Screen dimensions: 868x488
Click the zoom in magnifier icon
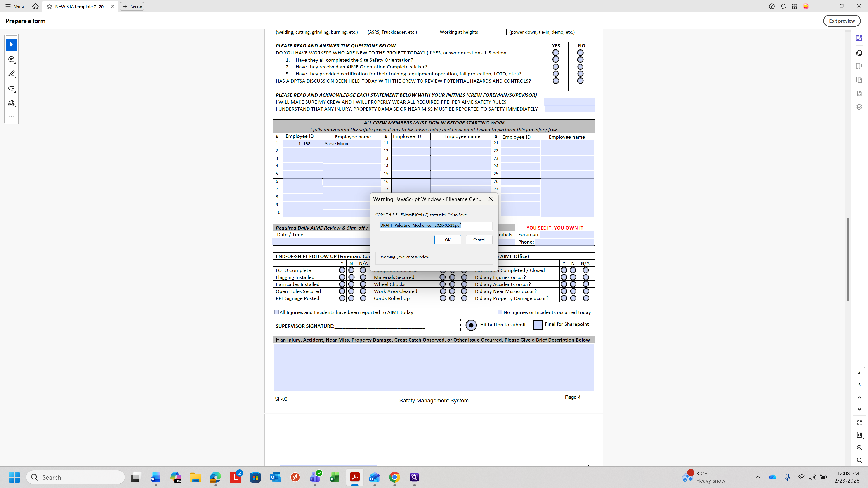pyautogui.click(x=859, y=448)
